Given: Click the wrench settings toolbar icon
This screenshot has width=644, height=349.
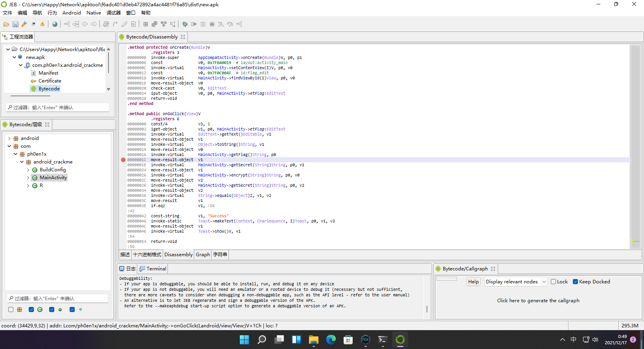Looking at the screenshot, I should coord(24,24).
